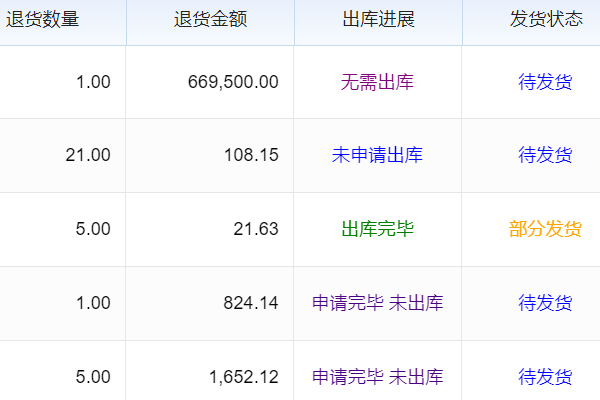Screen dimensions: 600x400
Task: Open 待发货 in the 669,500.00 row
Action: coord(545,82)
